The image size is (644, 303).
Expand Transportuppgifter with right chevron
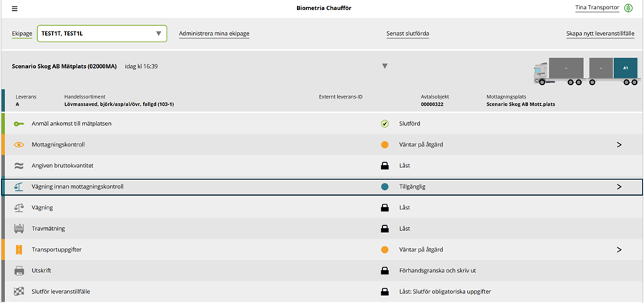tap(620, 249)
